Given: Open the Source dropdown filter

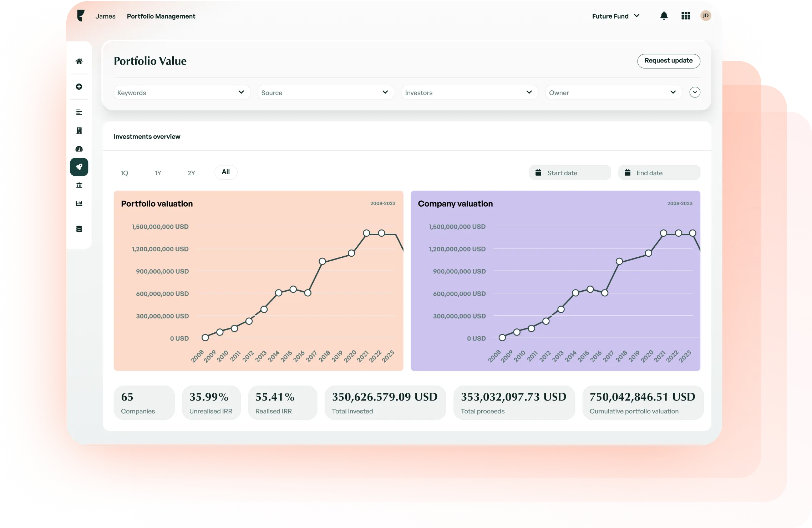Looking at the screenshot, I should (325, 92).
